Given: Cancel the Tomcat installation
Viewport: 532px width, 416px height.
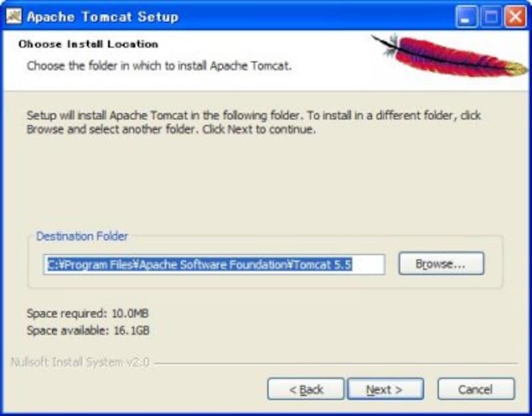Looking at the screenshot, I should pyautogui.click(x=475, y=389).
